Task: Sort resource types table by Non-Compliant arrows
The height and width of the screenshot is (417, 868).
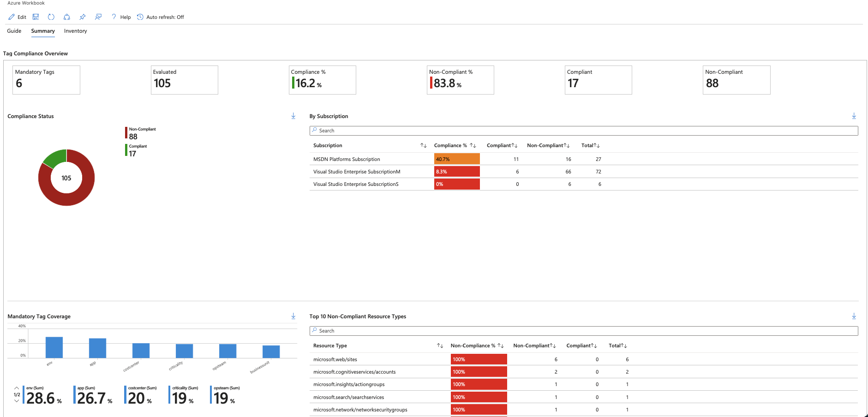Action: [553, 346]
